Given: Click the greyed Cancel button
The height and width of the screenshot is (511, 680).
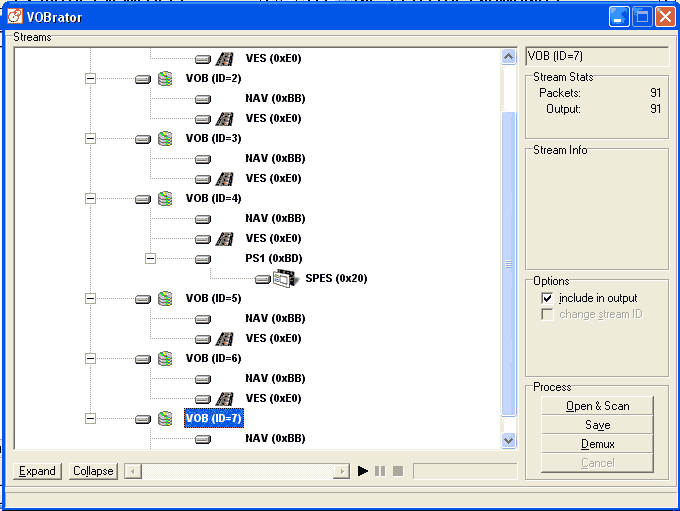Looking at the screenshot, I should 597,463.
